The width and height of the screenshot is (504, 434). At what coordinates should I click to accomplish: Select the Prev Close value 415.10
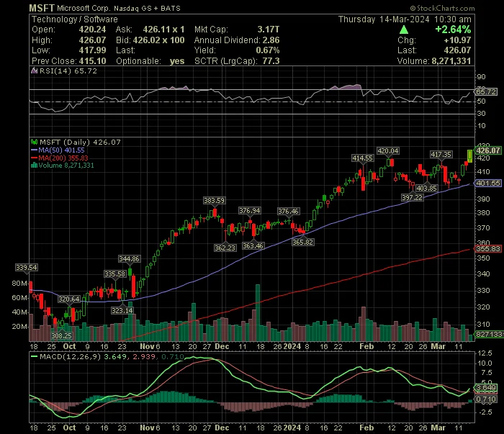[92, 61]
